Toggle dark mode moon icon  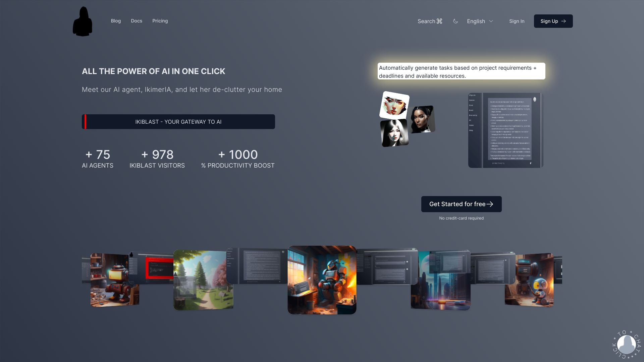[455, 21]
